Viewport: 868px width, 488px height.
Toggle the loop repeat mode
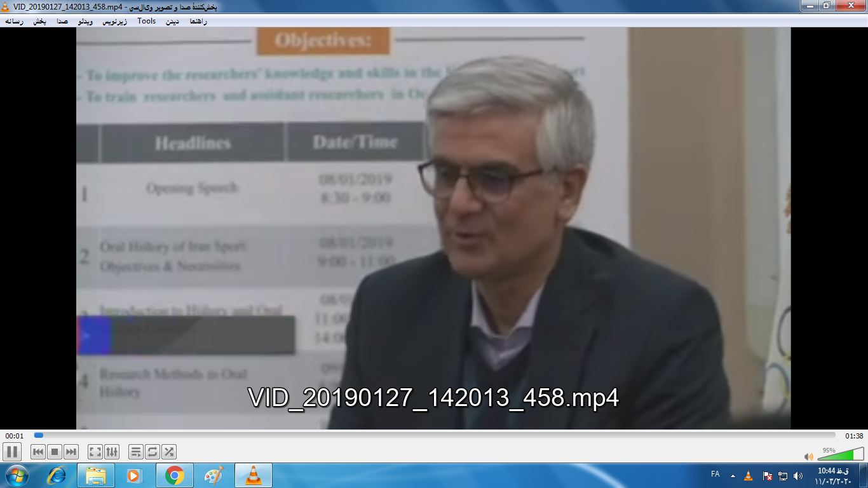tap(152, 452)
